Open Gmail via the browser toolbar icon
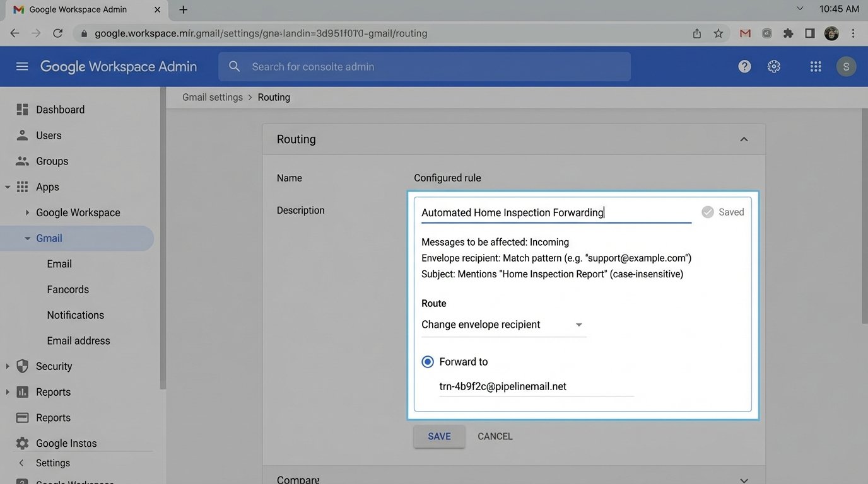The image size is (868, 484). 744,33
